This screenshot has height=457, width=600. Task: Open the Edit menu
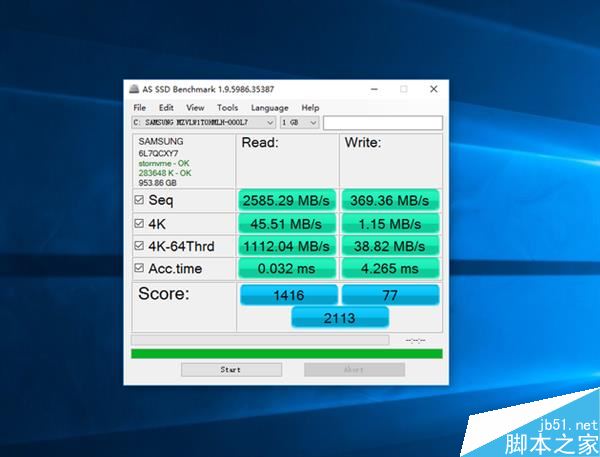tap(166, 108)
